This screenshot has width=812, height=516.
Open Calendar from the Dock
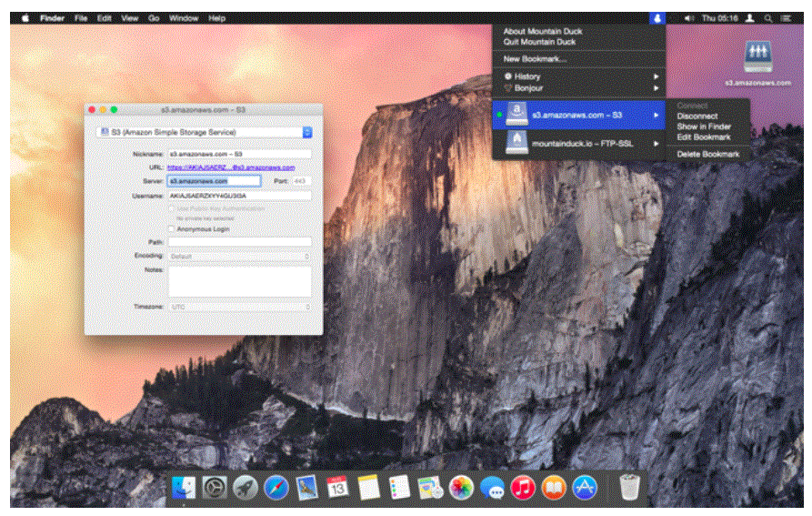tap(337, 488)
